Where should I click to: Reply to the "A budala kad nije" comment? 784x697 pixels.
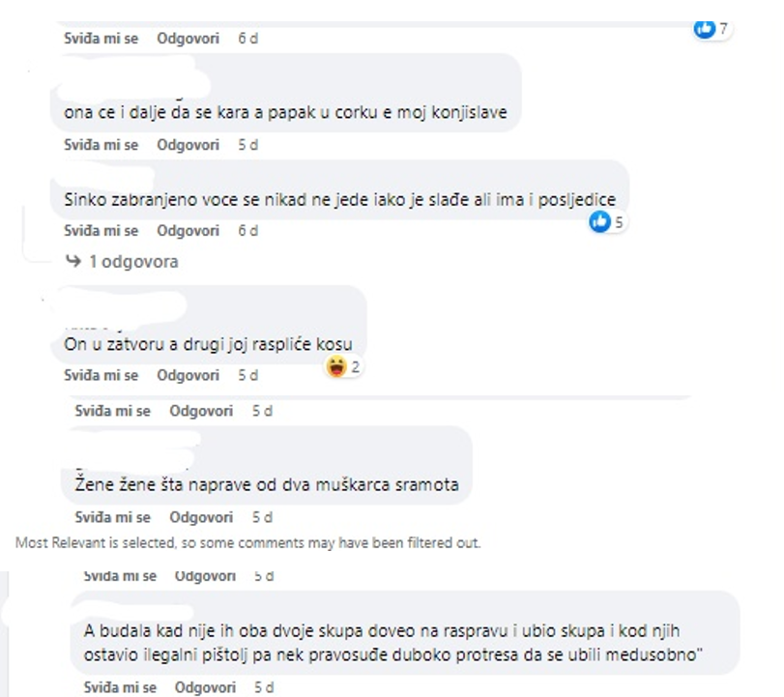click(205, 687)
